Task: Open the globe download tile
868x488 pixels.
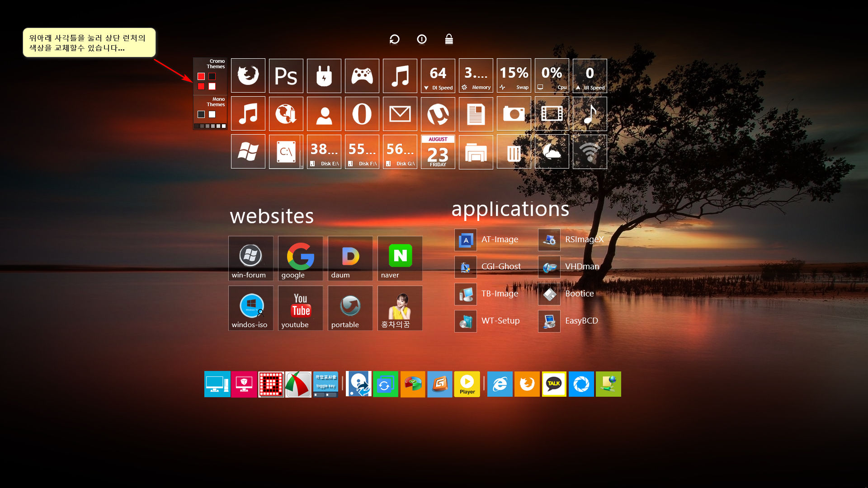Action: pos(286,114)
